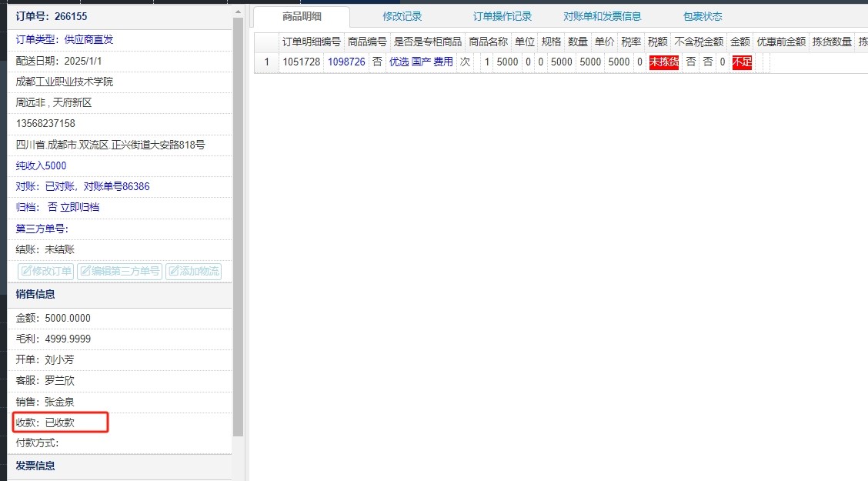
Task: Open the 修改记录 tab
Action: [x=402, y=17]
